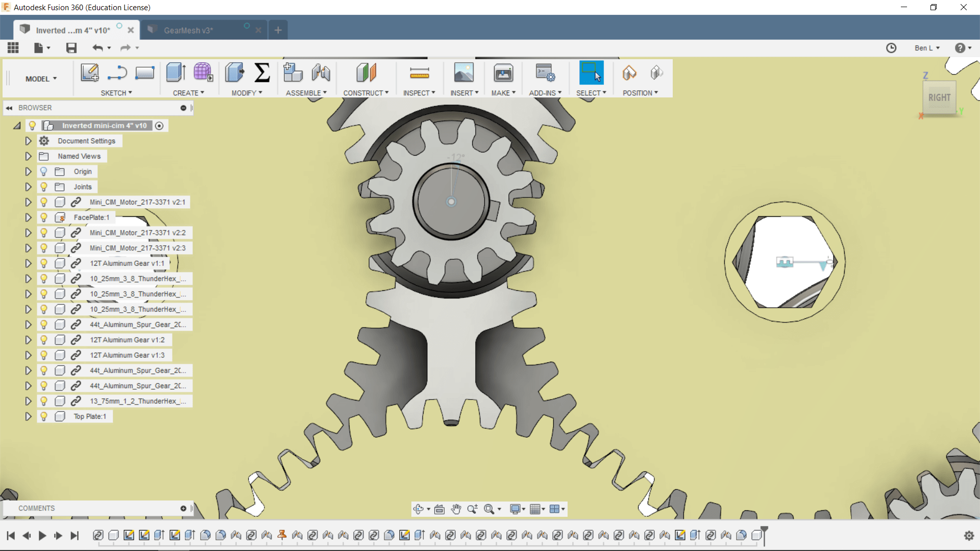Screen dimensions: 980x551
Task: Click RIGHT on the ViewCube
Action: (939, 98)
